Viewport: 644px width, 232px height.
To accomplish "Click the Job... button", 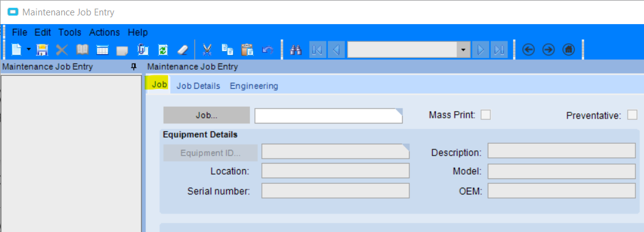I will [207, 115].
